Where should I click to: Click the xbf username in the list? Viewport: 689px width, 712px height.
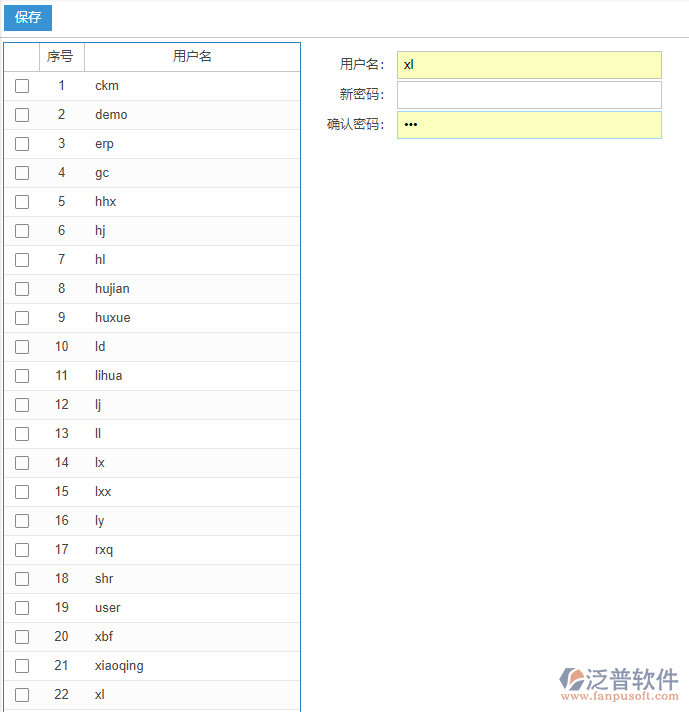point(104,637)
